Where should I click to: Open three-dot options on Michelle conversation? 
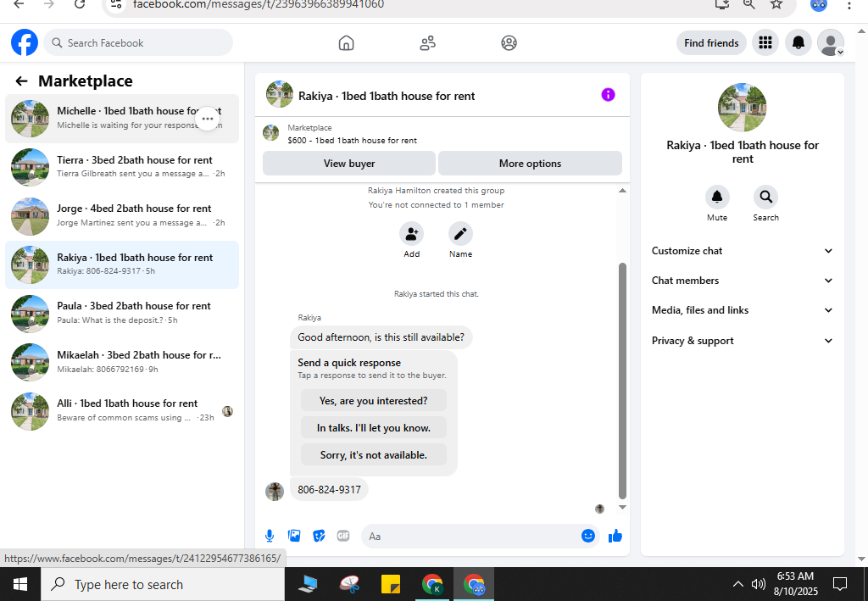coord(208,119)
